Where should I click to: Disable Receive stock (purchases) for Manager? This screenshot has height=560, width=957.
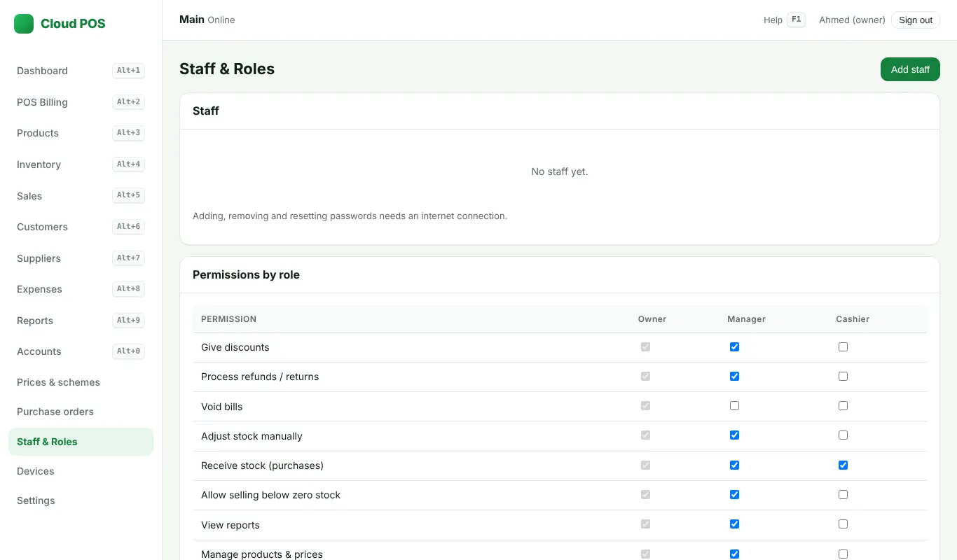click(x=734, y=465)
